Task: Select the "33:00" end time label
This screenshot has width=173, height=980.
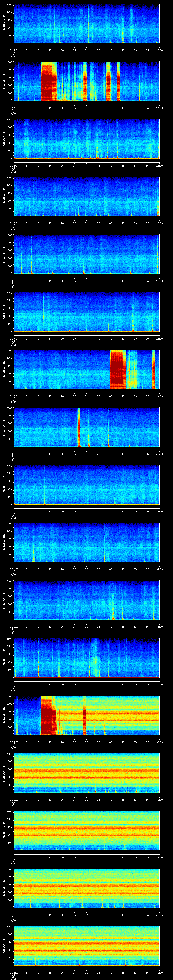Action: pyautogui.click(x=159, y=627)
